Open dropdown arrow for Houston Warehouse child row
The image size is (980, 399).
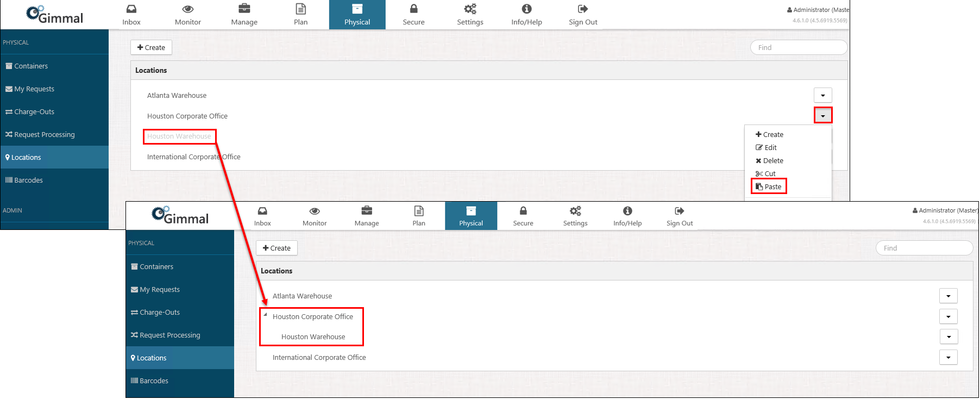pos(948,336)
